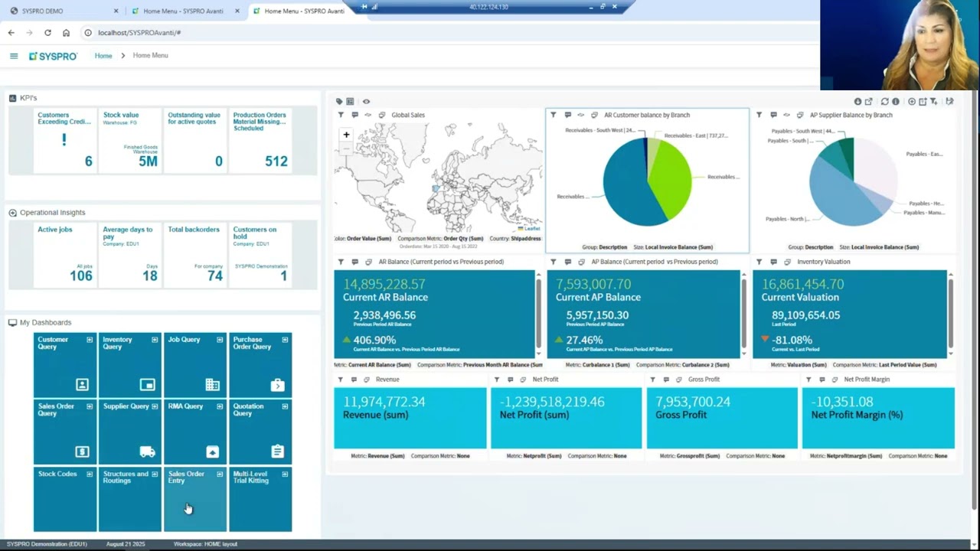Open the Sales Order Entry dashboard tile
The height and width of the screenshot is (551, 980).
195,499
